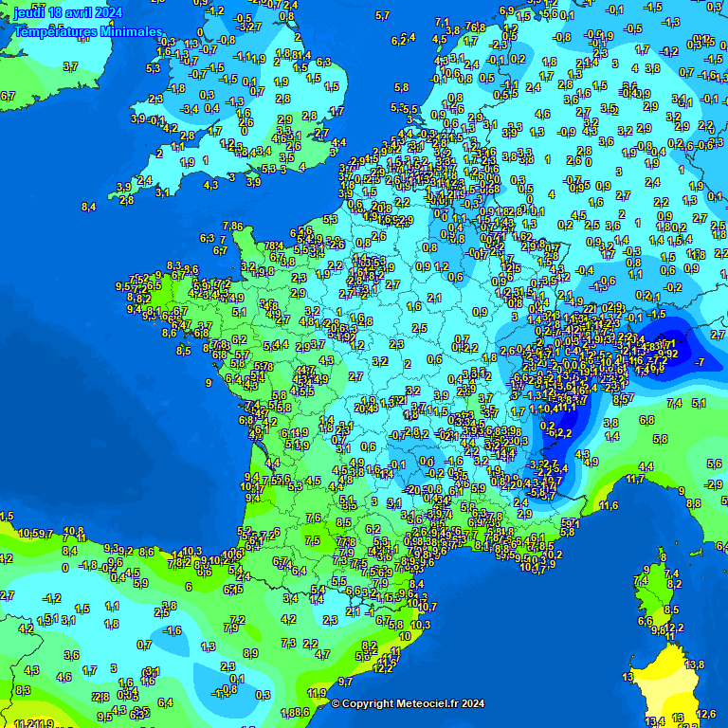Click the 11,7 temperature reading

(x=636, y=480)
